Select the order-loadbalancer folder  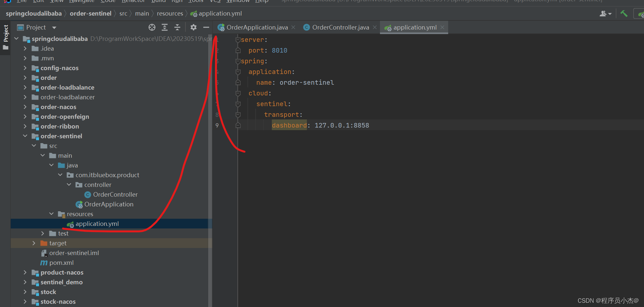pyautogui.click(x=68, y=97)
